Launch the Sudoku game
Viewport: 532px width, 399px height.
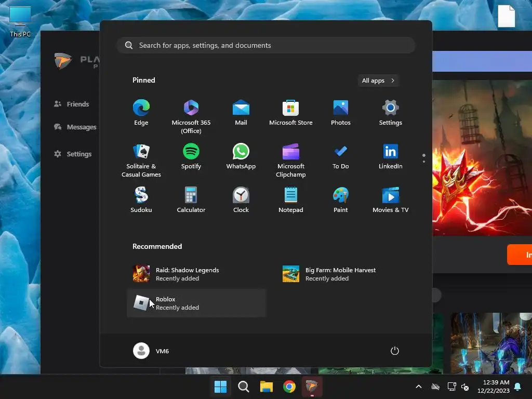(141, 200)
